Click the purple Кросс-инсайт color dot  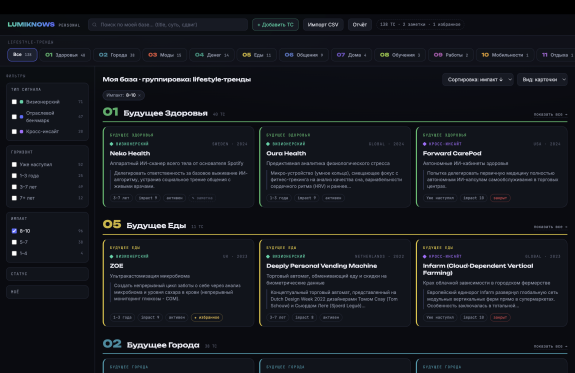coord(21,131)
